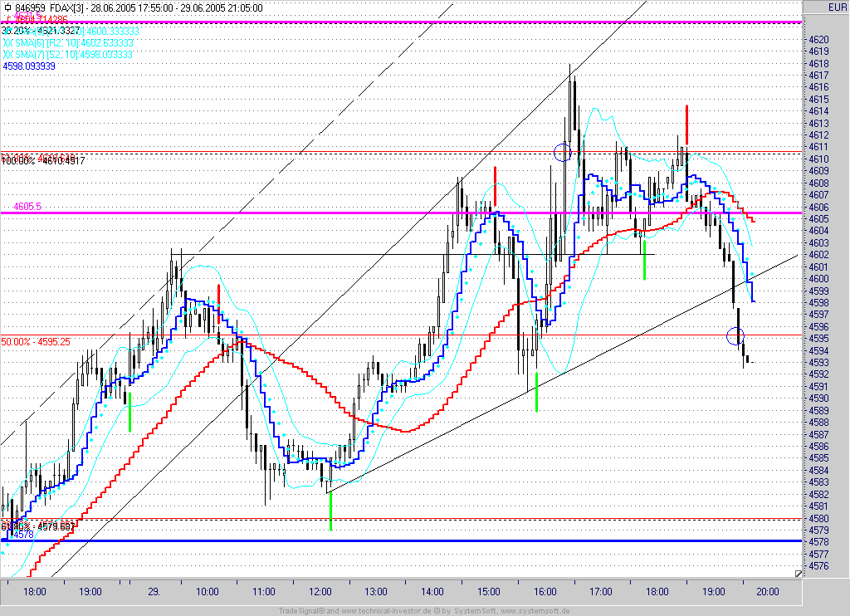Select the blue circle marker near 4610
The width and height of the screenshot is (850, 616).
click(x=563, y=153)
